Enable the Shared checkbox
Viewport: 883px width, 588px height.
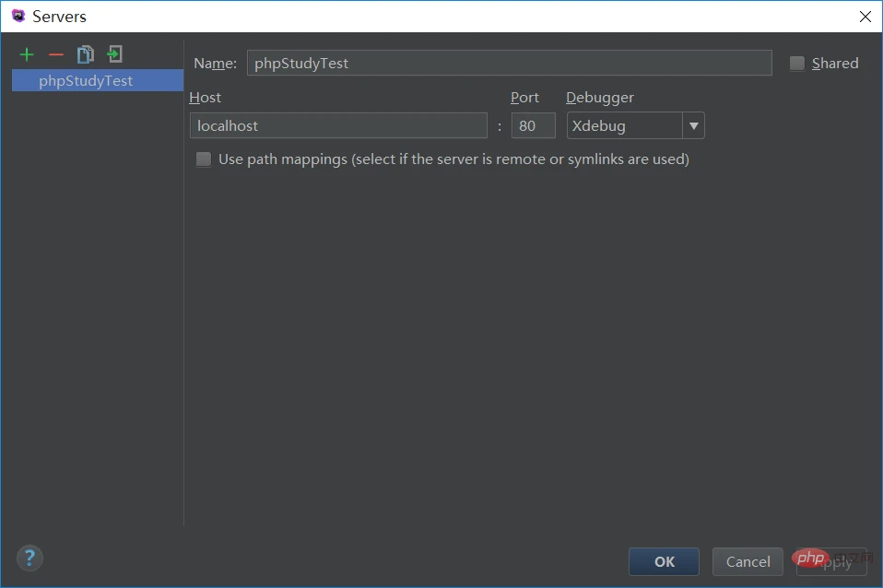(x=795, y=63)
